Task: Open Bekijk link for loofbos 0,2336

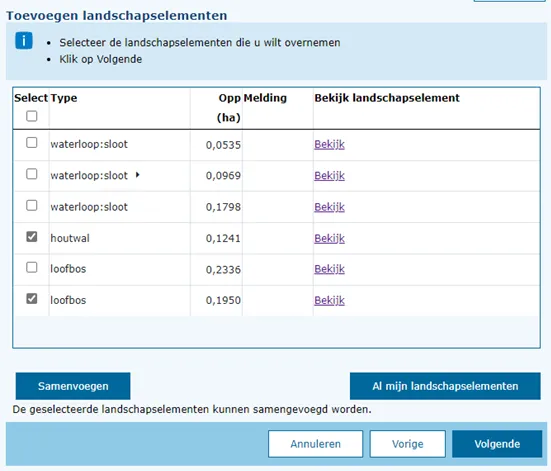Action: coord(329,269)
